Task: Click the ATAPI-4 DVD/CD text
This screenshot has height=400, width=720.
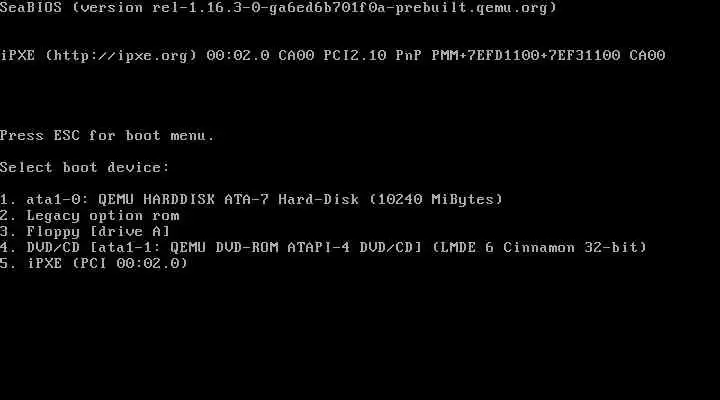Action: (354, 248)
